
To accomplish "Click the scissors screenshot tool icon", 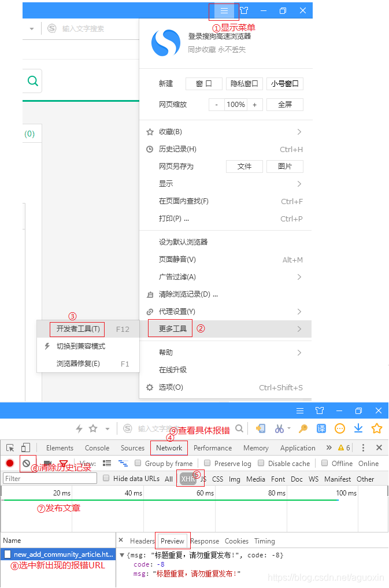I will click(279, 428).
